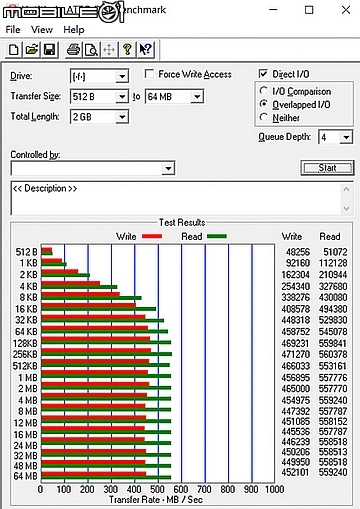This screenshot has width=360, height=509.
Task: Open the Controlled by combo box
Action: coord(93,168)
